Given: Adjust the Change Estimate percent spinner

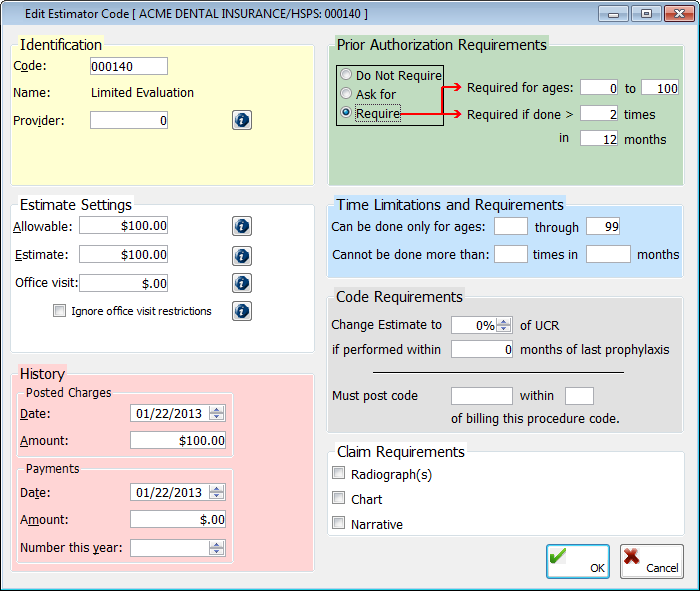Looking at the screenshot, I should (x=506, y=324).
